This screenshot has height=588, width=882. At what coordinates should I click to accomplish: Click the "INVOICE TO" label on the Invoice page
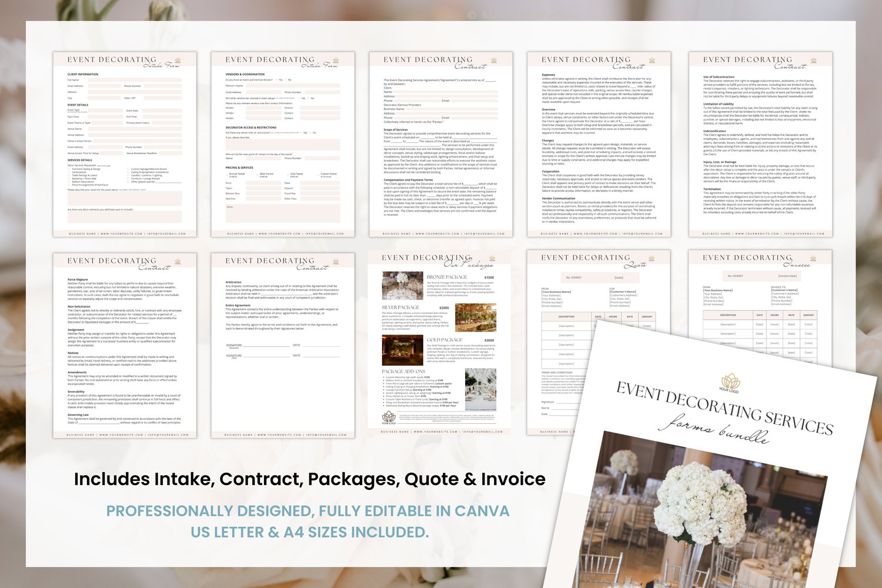coord(778,287)
